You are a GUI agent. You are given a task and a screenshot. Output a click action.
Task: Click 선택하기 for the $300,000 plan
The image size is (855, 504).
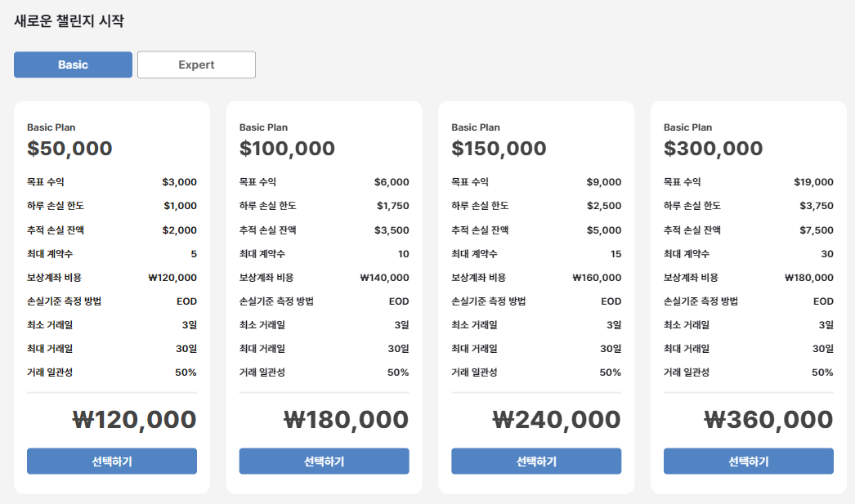point(749,462)
